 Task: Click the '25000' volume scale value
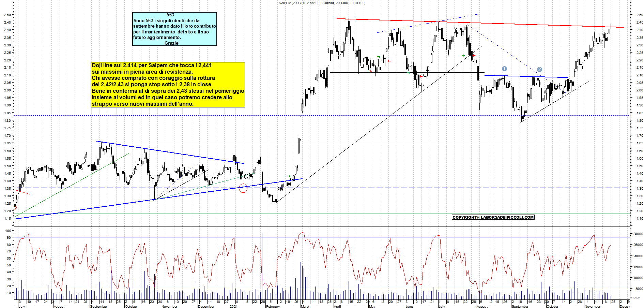[x=638, y=245]
